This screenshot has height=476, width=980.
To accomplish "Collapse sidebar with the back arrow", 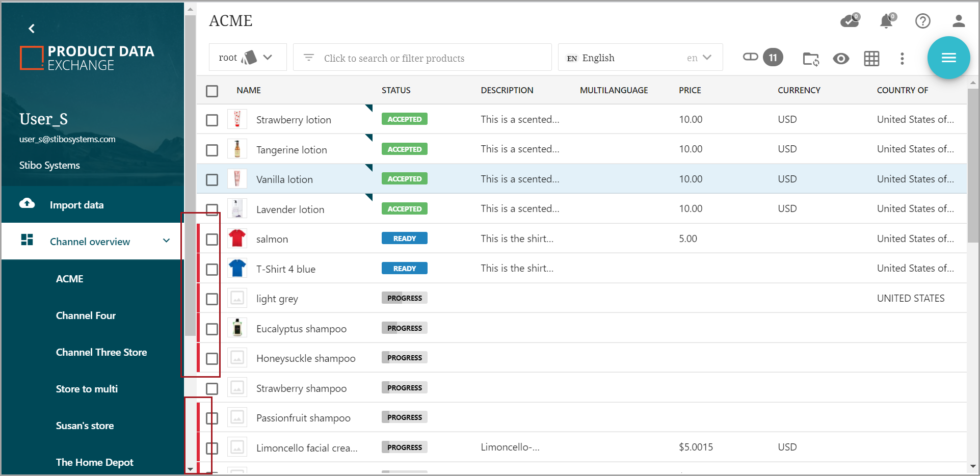I will (x=32, y=29).
